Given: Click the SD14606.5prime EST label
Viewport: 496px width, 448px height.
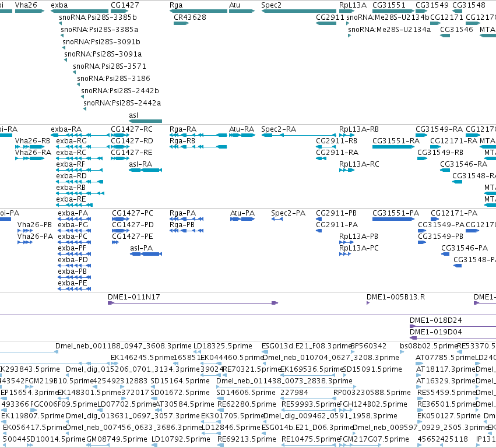Looking at the screenshot, I should pyautogui.click(x=246, y=393).
